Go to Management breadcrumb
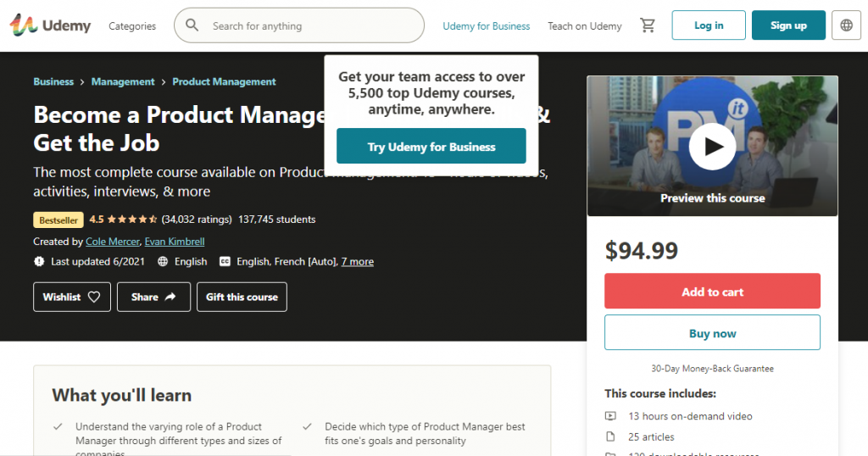This screenshot has height=456, width=868. [x=123, y=82]
